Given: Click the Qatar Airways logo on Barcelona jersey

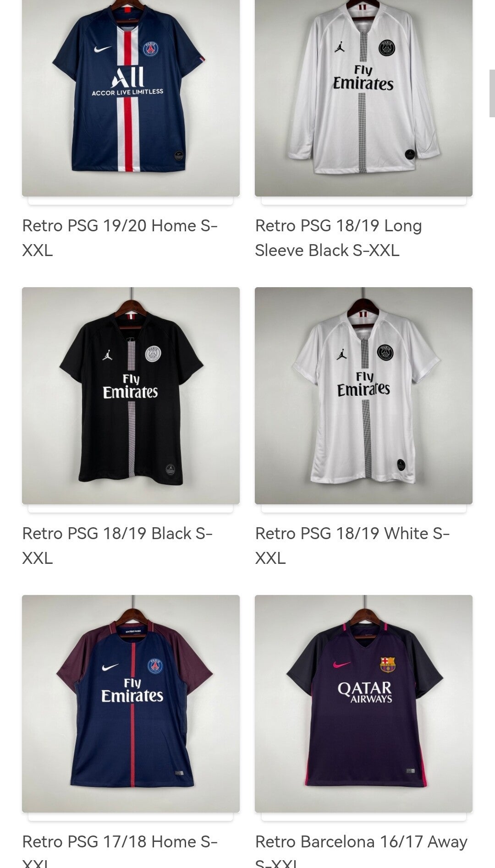Looking at the screenshot, I should click(365, 692).
